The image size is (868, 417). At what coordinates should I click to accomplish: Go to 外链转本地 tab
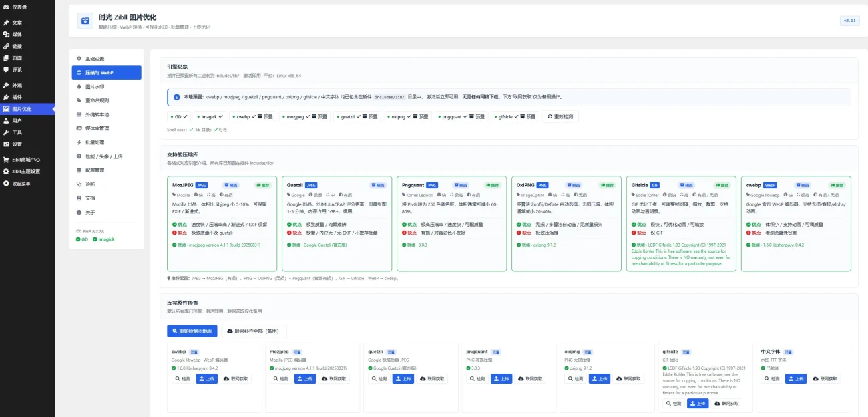click(107, 114)
